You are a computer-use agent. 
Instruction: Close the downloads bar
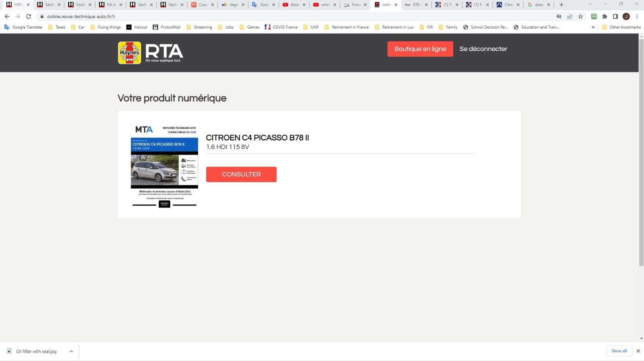[638, 351]
